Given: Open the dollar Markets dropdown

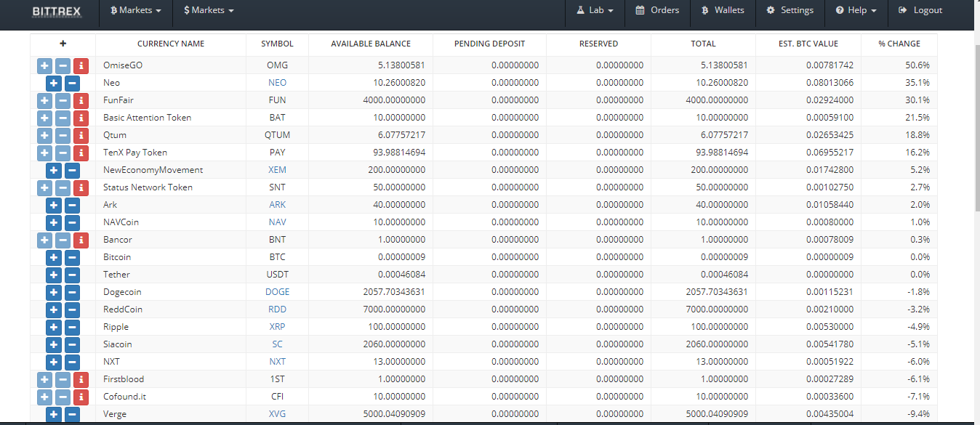Looking at the screenshot, I should click(x=209, y=11).
